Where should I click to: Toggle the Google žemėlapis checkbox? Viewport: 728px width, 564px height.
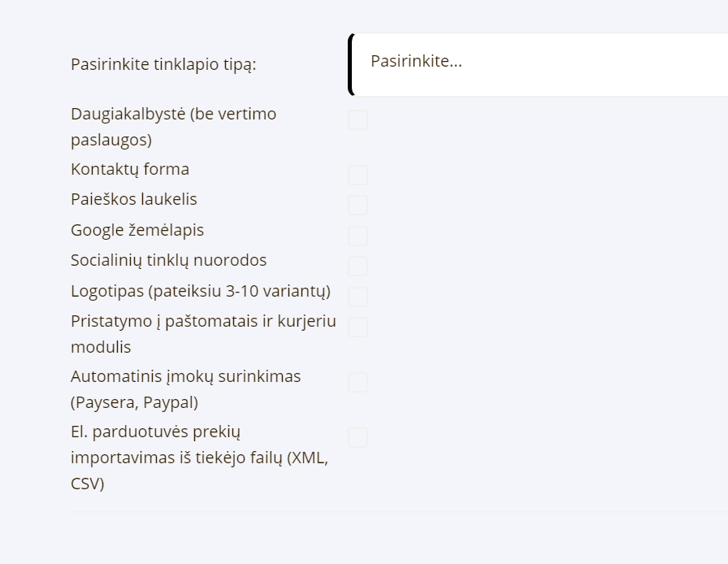tap(357, 236)
